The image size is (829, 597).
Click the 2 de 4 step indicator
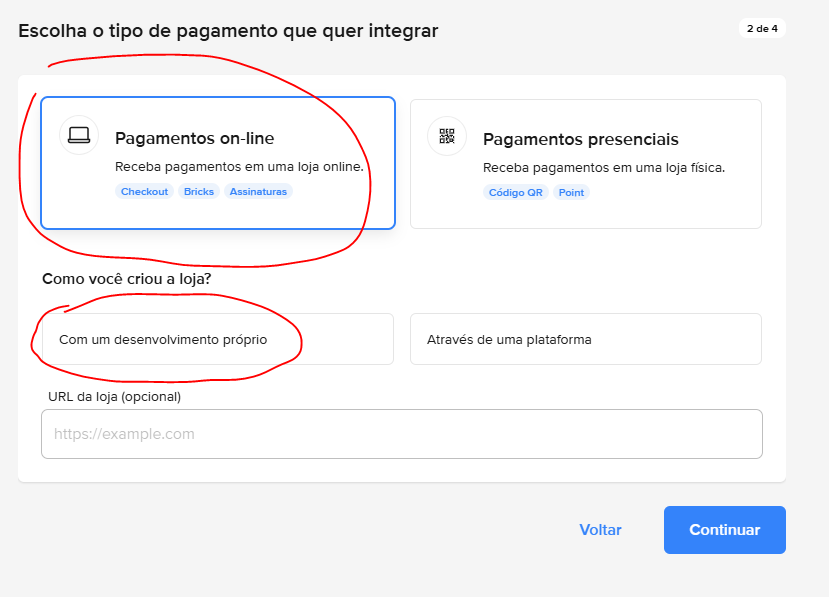point(762,29)
